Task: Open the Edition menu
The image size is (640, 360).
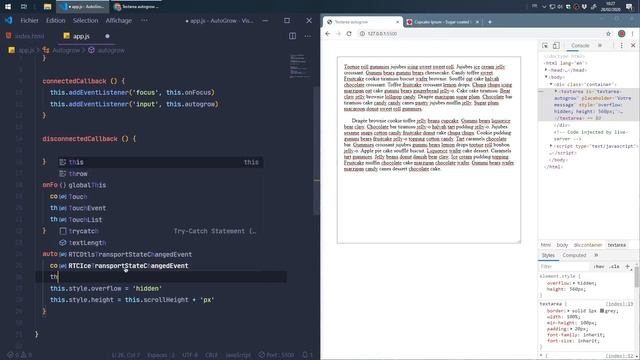Action: pyautogui.click(x=56, y=20)
